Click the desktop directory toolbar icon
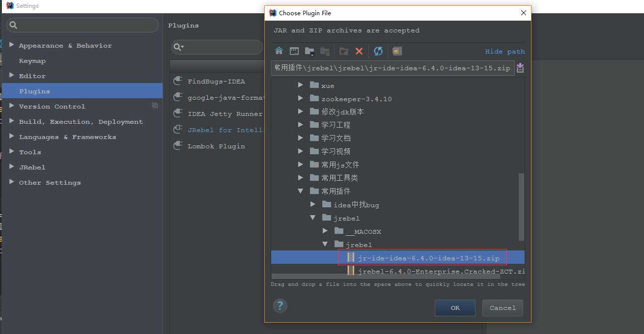The width and height of the screenshot is (644, 334). pyautogui.click(x=294, y=51)
